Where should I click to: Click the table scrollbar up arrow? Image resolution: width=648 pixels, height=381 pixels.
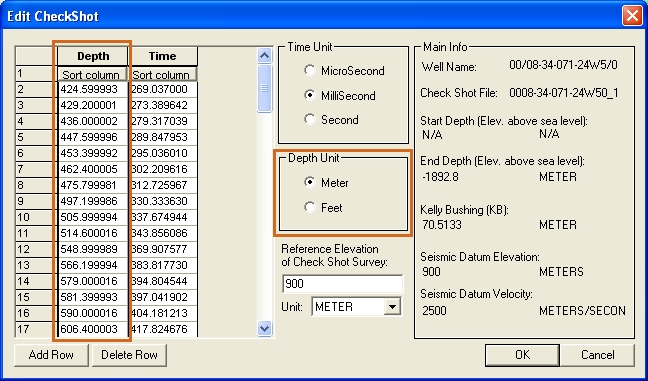[x=264, y=55]
